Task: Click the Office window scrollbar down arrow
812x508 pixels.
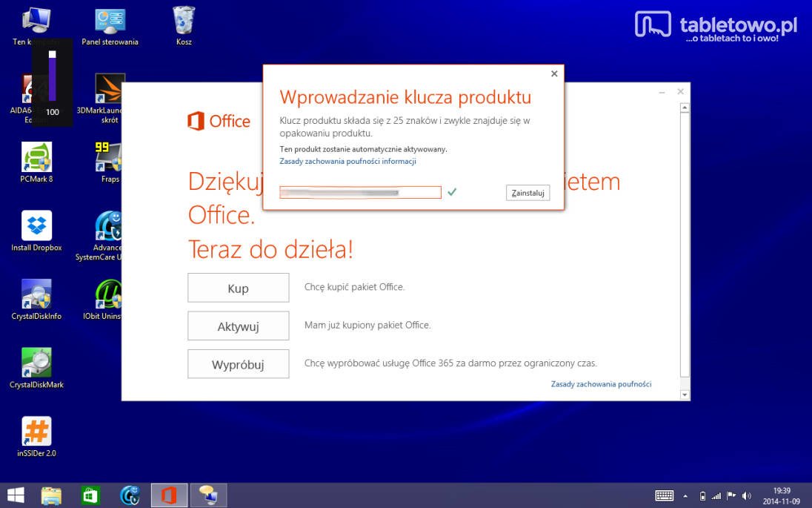Action: 685,395
